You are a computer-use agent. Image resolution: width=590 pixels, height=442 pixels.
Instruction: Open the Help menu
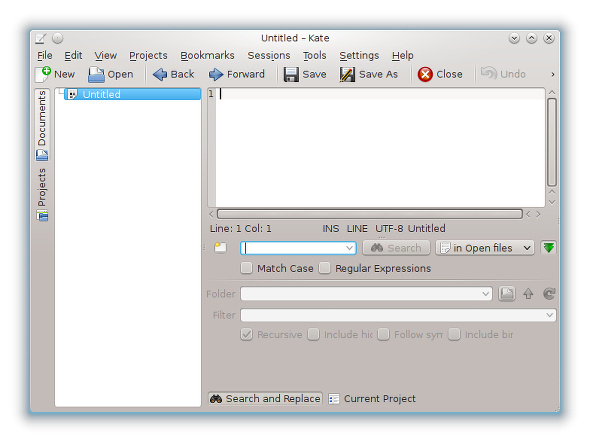(x=402, y=55)
